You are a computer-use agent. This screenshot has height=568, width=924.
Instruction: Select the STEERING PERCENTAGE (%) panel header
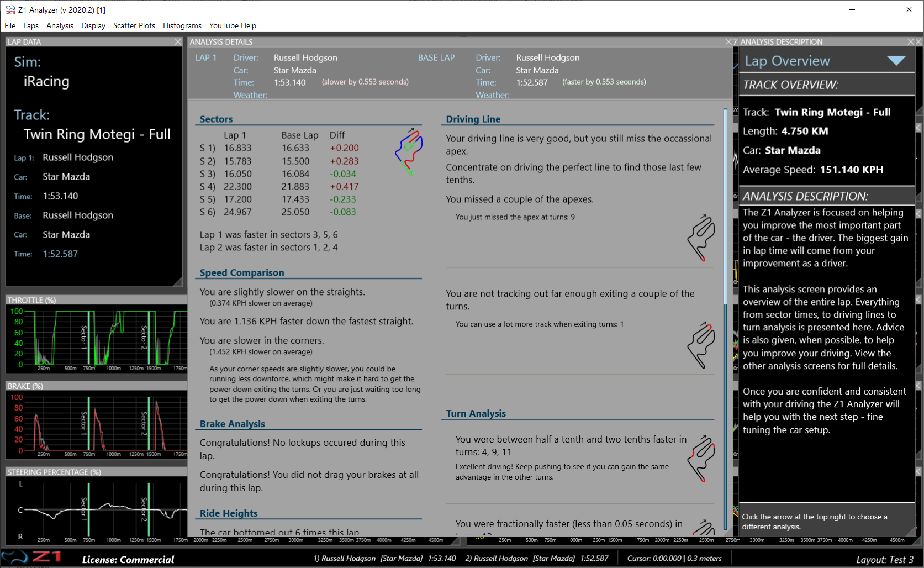coord(96,472)
